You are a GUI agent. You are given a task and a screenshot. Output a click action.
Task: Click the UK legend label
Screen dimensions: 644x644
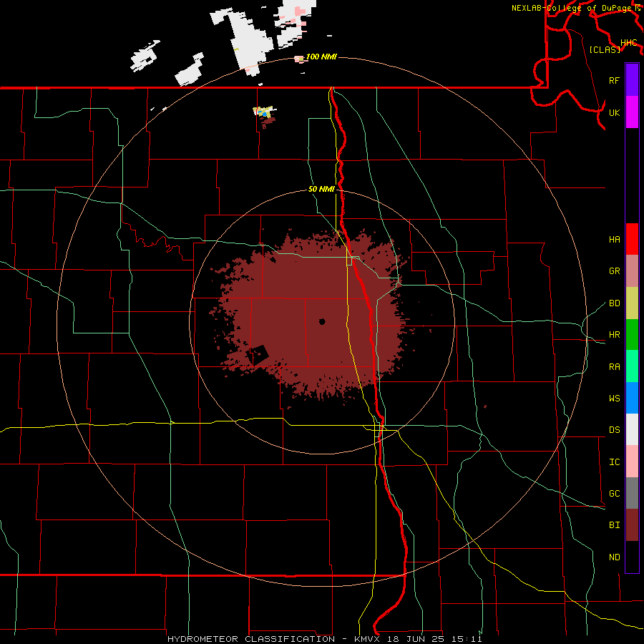coord(614,112)
